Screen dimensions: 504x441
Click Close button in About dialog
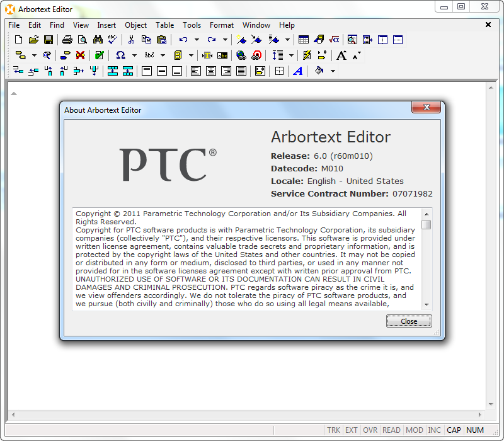(409, 321)
